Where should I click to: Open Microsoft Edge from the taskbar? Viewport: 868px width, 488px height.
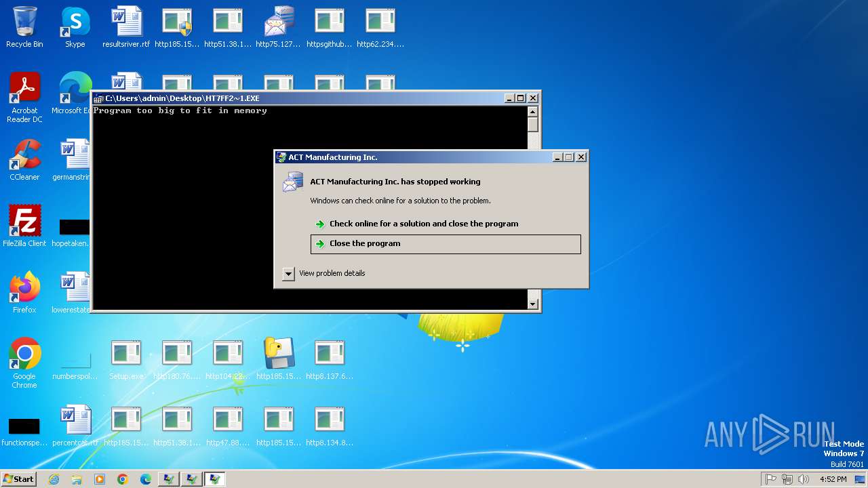click(146, 479)
